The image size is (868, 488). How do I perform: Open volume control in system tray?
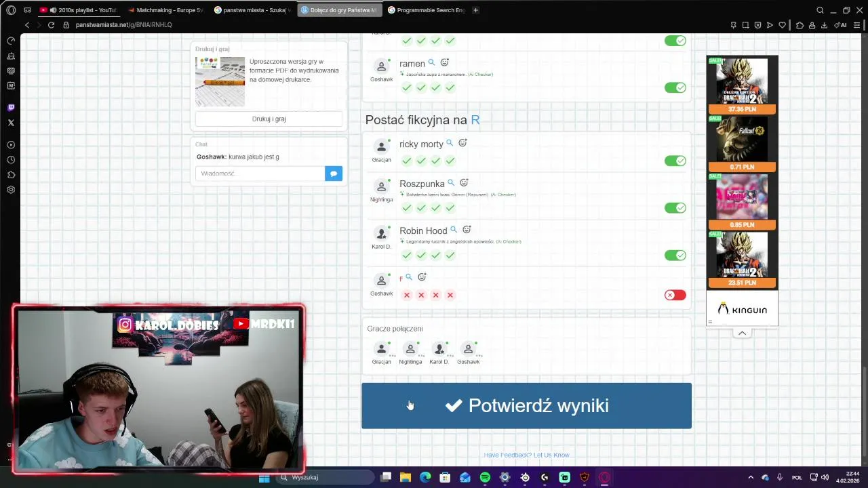[x=825, y=477]
